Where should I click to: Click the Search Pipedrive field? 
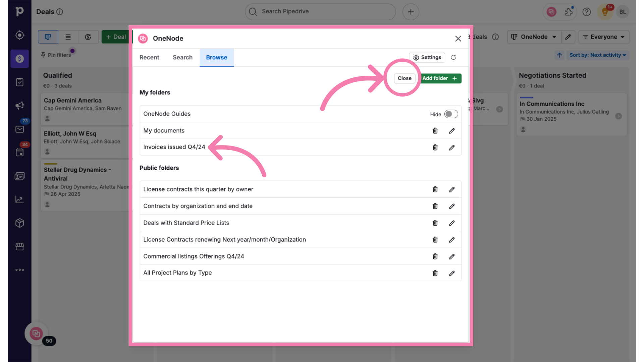tap(320, 12)
